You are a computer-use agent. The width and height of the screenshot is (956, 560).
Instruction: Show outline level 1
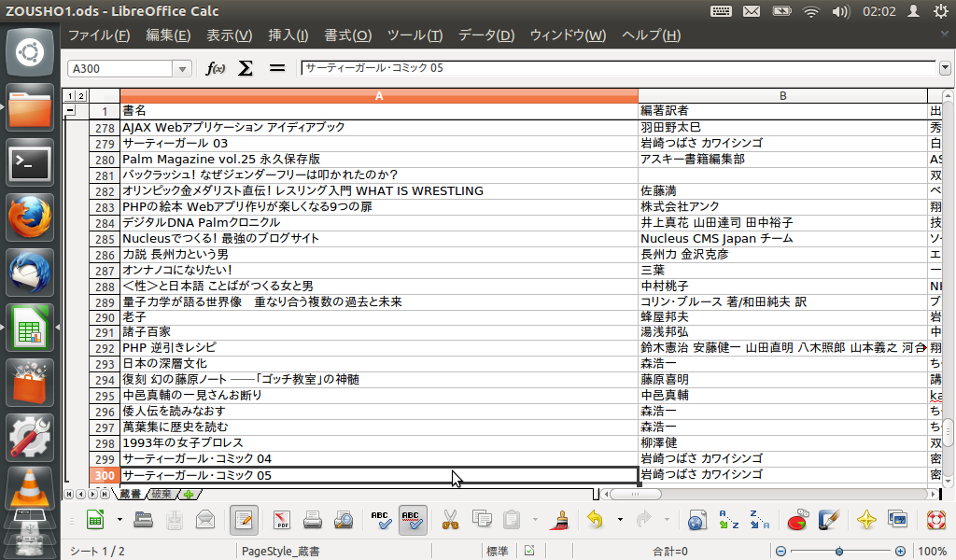click(x=70, y=96)
